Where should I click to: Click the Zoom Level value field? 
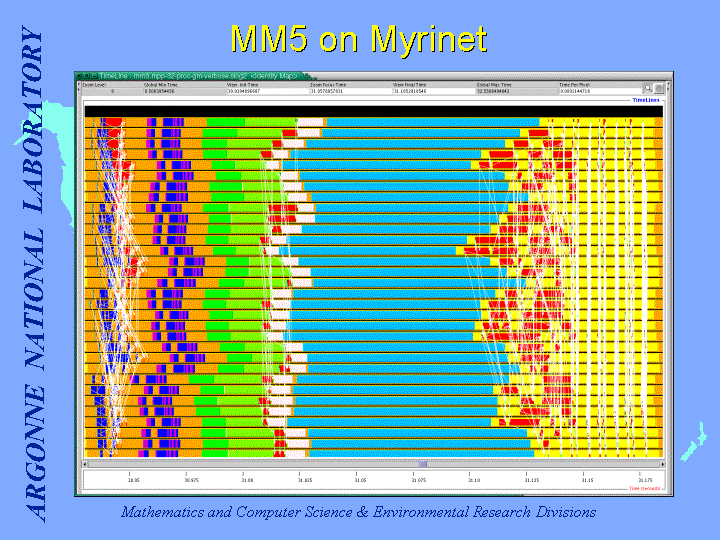pyautogui.click(x=111, y=91)
